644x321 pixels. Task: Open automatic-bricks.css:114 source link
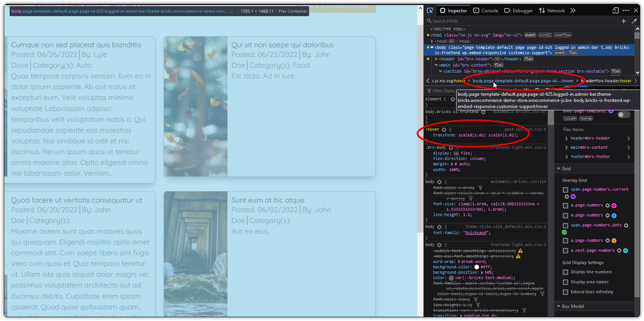click(518, 182)
